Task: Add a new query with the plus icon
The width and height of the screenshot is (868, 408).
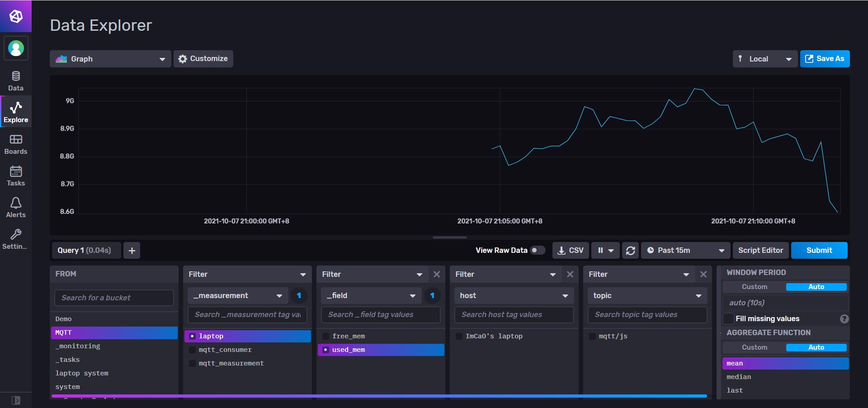Action: tap(132, 250)
